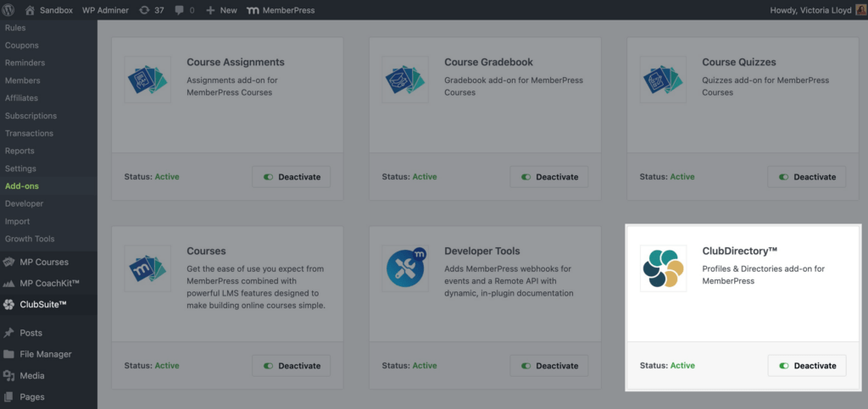
Task: Open the updates icon showing 37
Action: point(144,10)
